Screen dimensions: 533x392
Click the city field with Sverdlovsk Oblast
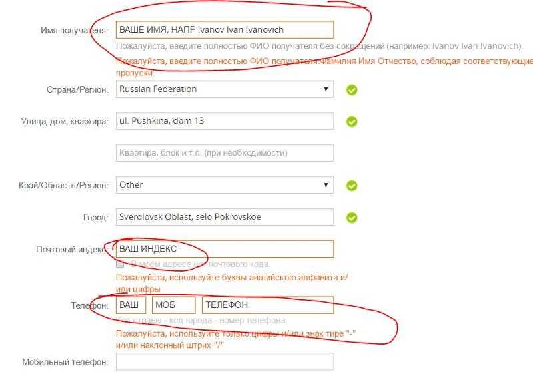tap(225, 217)
